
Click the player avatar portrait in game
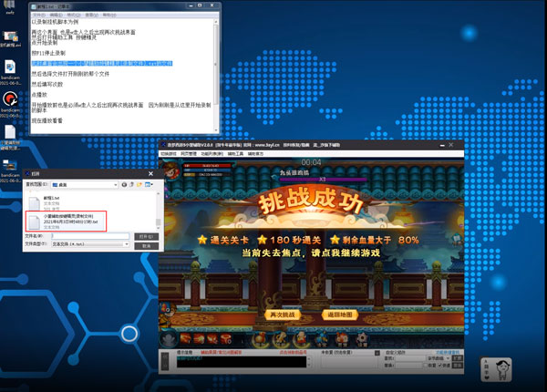click(171, 170)
